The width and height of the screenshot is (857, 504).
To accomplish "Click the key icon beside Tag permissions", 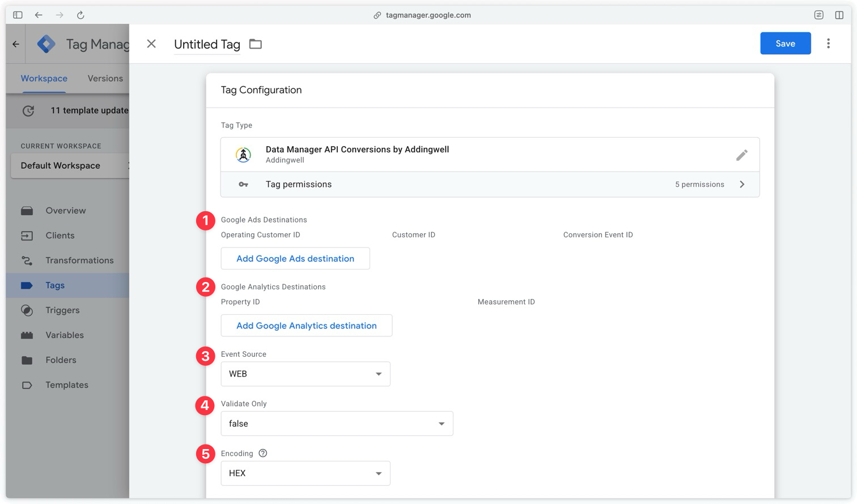I will pyautogui.click(x=243, y=185).
